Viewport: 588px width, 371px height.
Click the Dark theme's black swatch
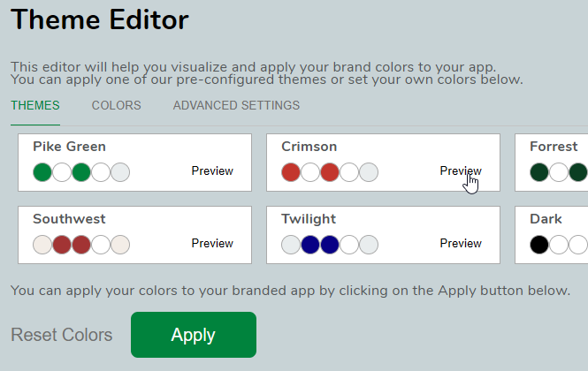(x=539, y=245)
